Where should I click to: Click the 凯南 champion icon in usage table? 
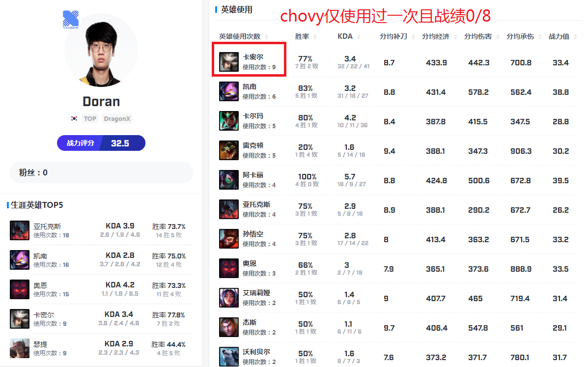229,91
